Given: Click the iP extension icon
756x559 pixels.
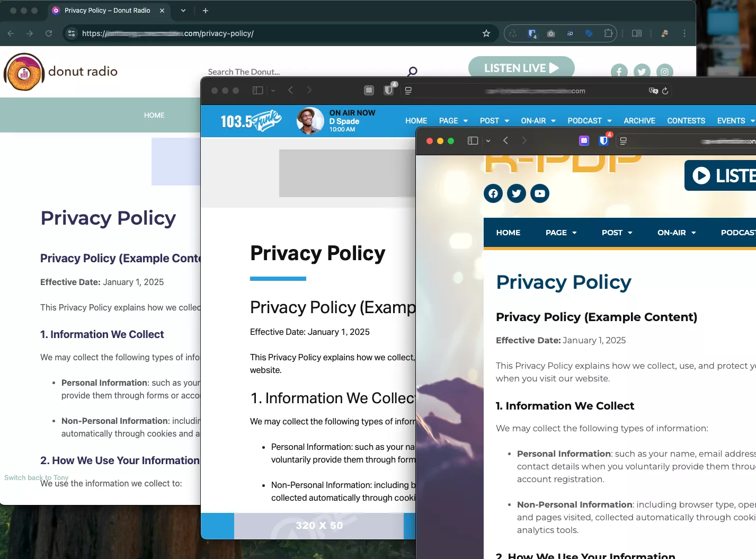Looking at the screenshot, I should (x=570, y=33).
